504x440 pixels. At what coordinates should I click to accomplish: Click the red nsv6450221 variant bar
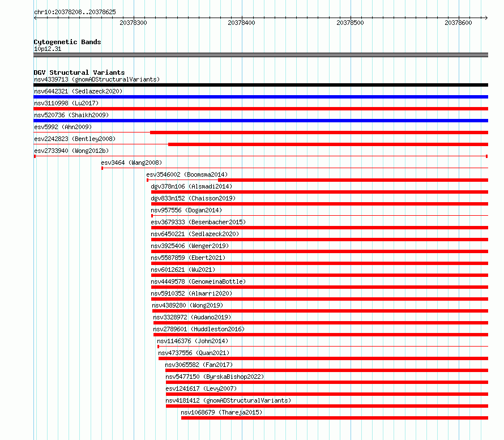[x=319, y=240]
